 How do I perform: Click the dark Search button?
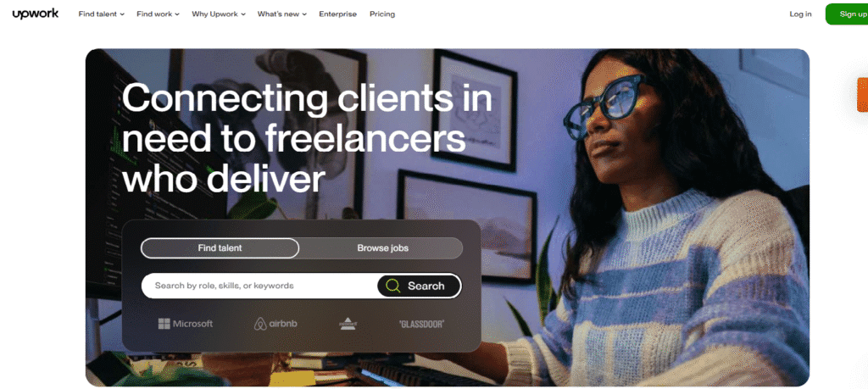coord(419,286)
